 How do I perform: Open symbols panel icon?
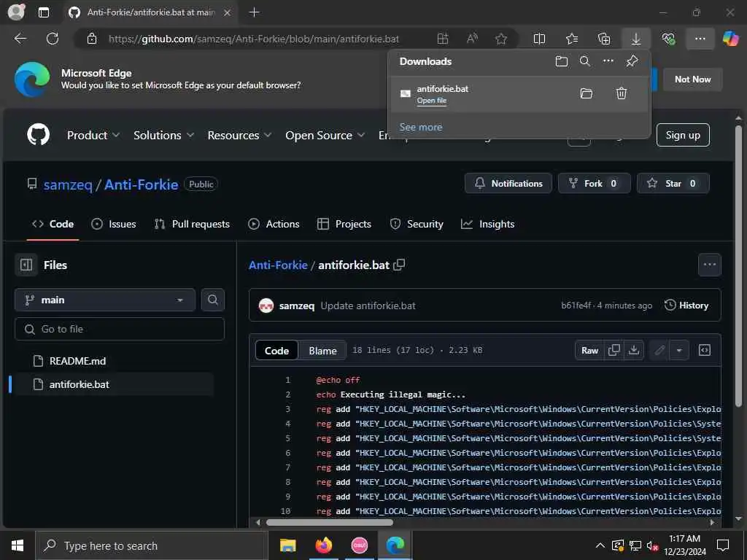tap(705, 351)
